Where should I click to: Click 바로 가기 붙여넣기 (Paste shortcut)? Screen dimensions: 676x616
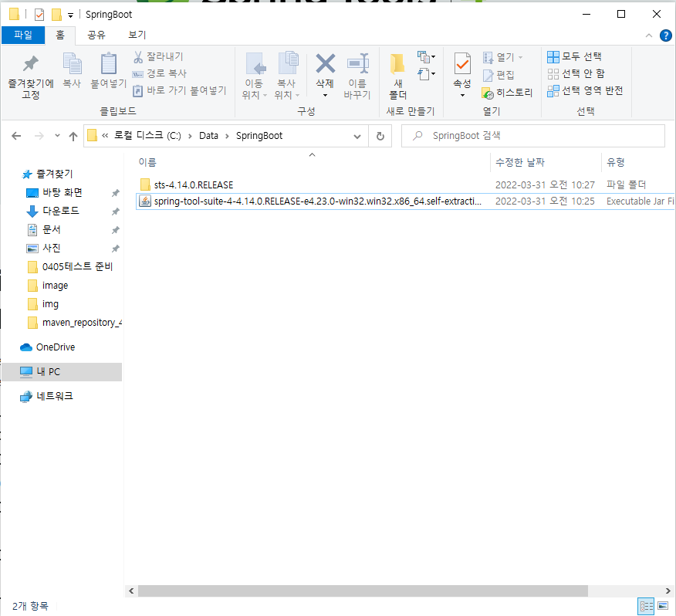pos(179,90)
